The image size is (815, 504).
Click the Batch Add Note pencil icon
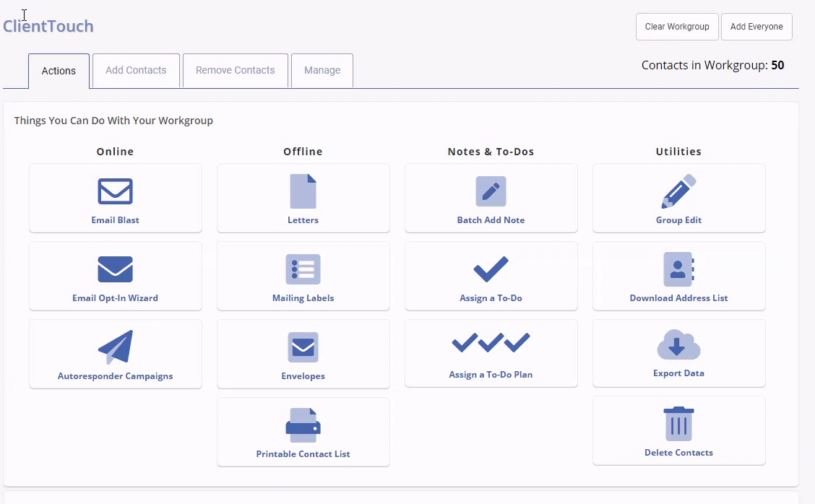491,191
